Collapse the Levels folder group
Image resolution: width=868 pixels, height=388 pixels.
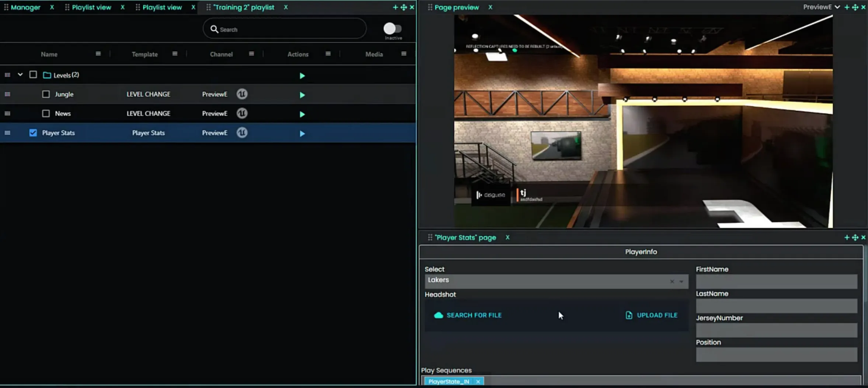[20, 75]
